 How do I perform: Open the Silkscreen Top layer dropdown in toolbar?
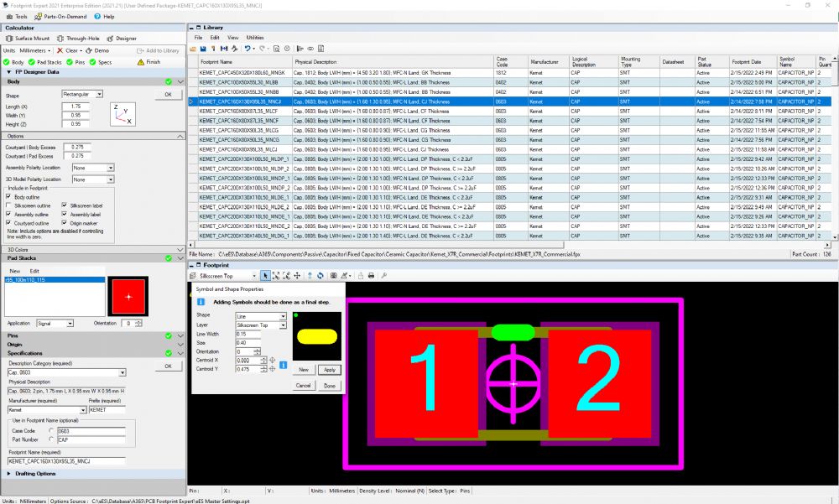[x=227, y=275]
